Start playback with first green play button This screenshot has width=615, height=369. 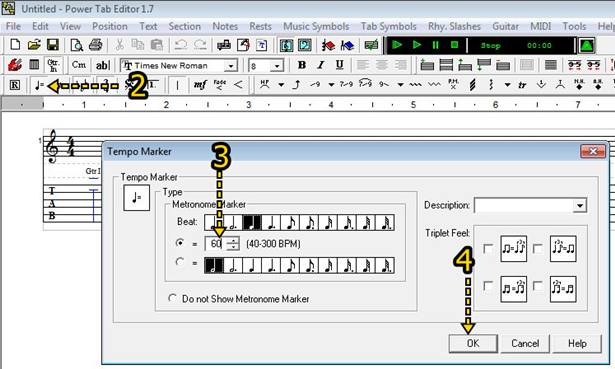coord(397,45)
